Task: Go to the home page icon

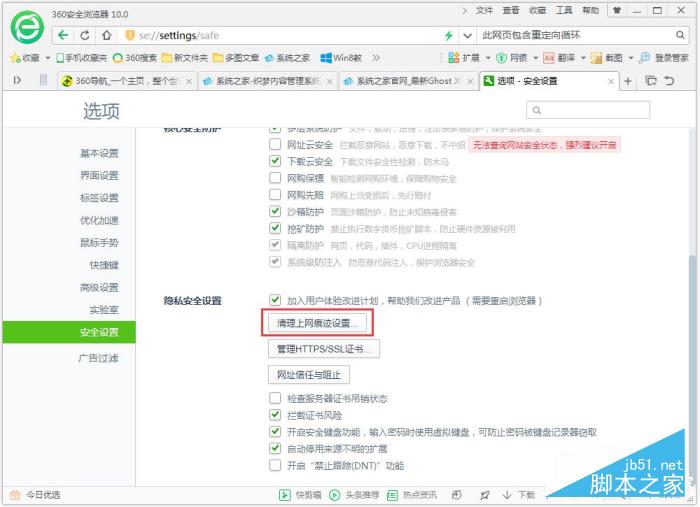Action: tap(106, 35)
